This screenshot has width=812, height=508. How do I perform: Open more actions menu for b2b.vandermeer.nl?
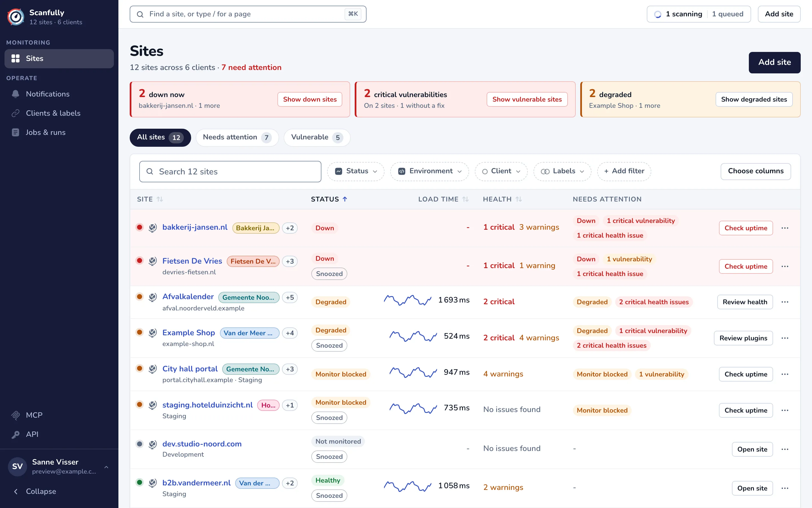tap(785, 488)
